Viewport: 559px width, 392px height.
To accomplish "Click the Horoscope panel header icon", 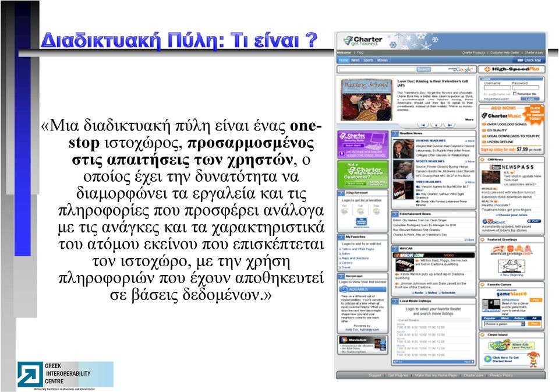I will [341, 276].
